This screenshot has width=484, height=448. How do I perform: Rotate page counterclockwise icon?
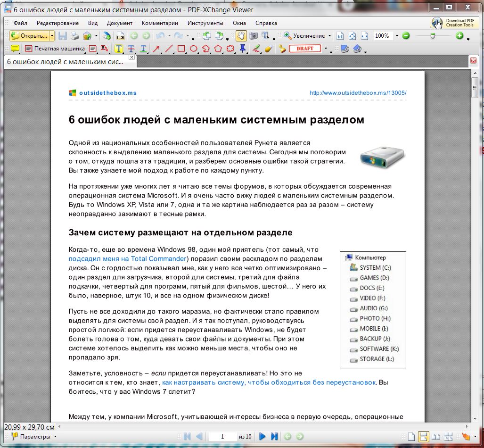pyautogui.click(x=207, y=36)
